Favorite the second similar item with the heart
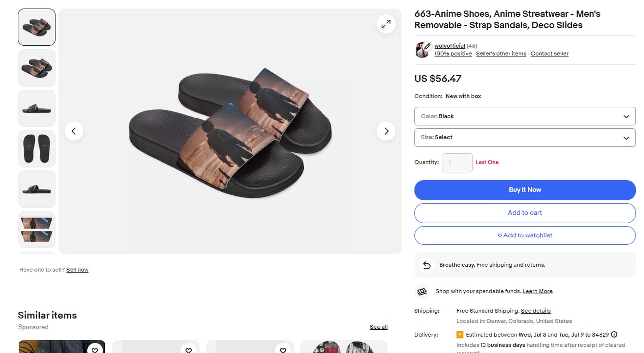Image resolution: width=644 pixels, height=353 pixels. (x=188, y=350)
